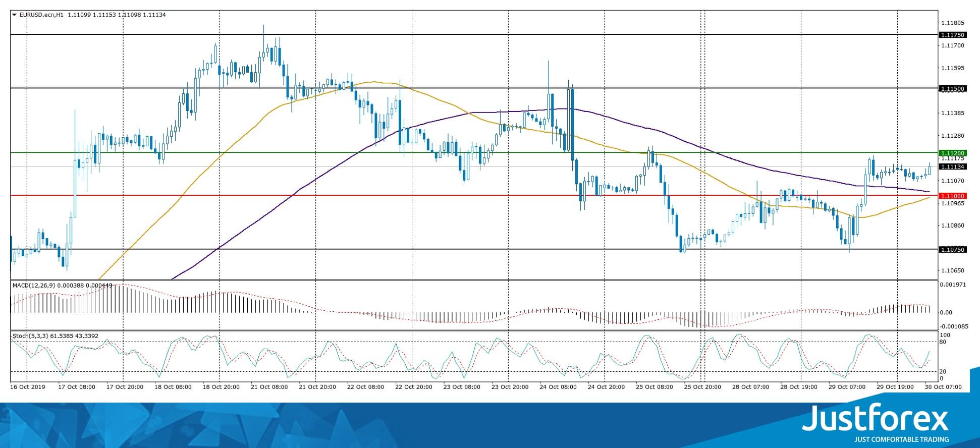This screenshot has width=980, height=448.
Task: Select the 1.10750 support level label
Action: (952, 249)
